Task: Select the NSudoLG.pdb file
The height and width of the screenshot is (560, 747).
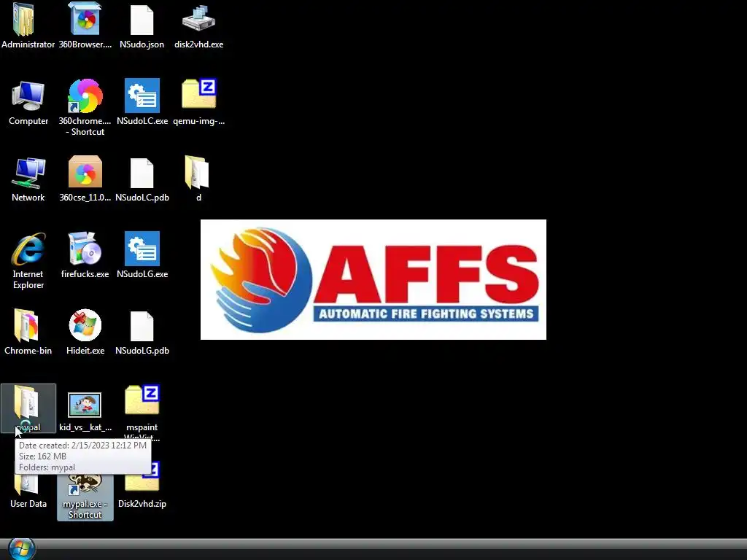Action: pos(142,327)
